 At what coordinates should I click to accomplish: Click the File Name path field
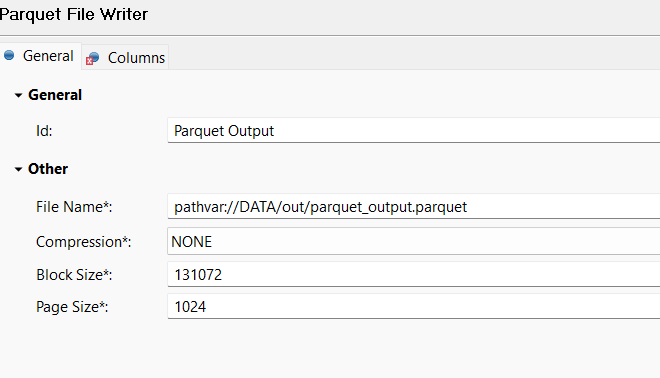click(x=413, y=206)
